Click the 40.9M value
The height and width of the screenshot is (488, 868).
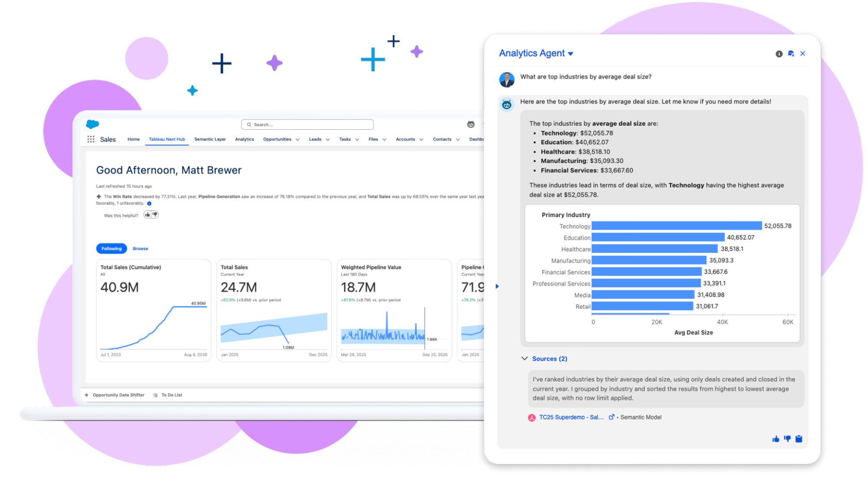119,287
